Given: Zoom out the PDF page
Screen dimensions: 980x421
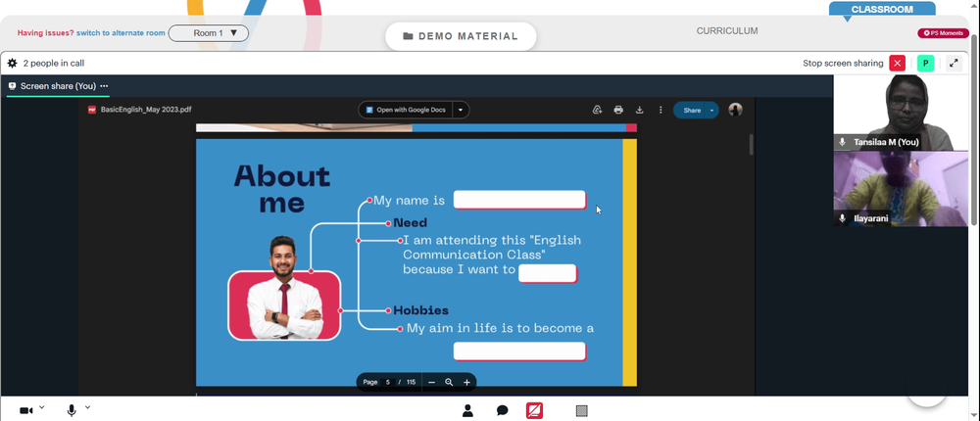Looking at the screenshot, I should coord(431,382).
